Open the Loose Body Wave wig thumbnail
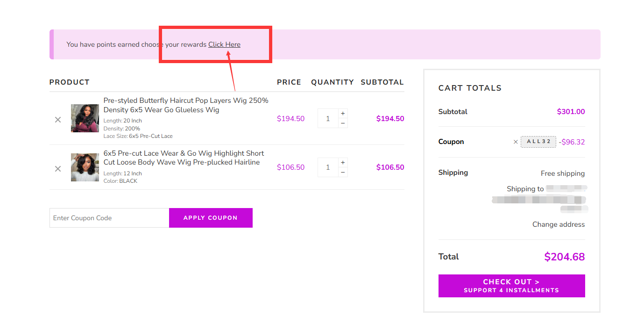 click(x=85, y=167)
